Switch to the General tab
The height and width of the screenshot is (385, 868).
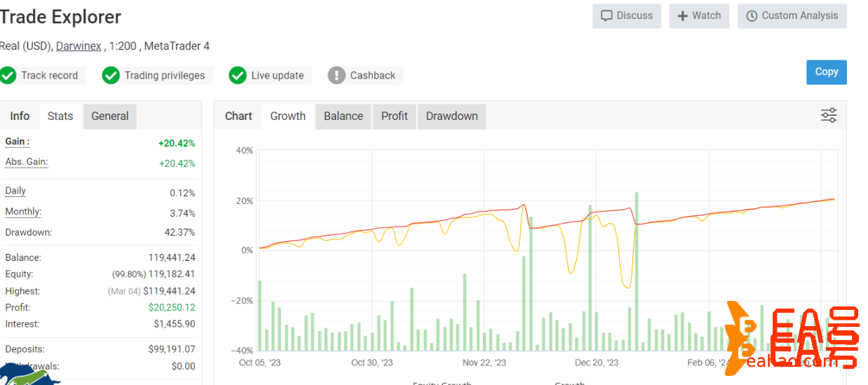point(110,116)
